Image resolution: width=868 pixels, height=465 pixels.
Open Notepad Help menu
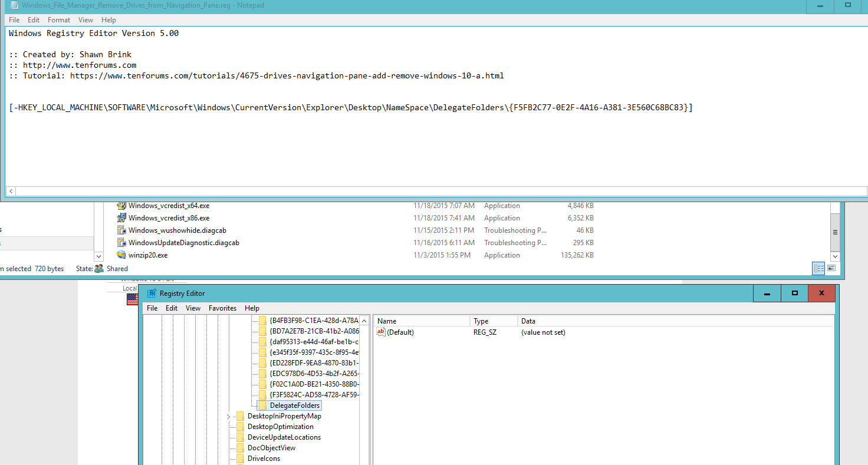point(108,20)
